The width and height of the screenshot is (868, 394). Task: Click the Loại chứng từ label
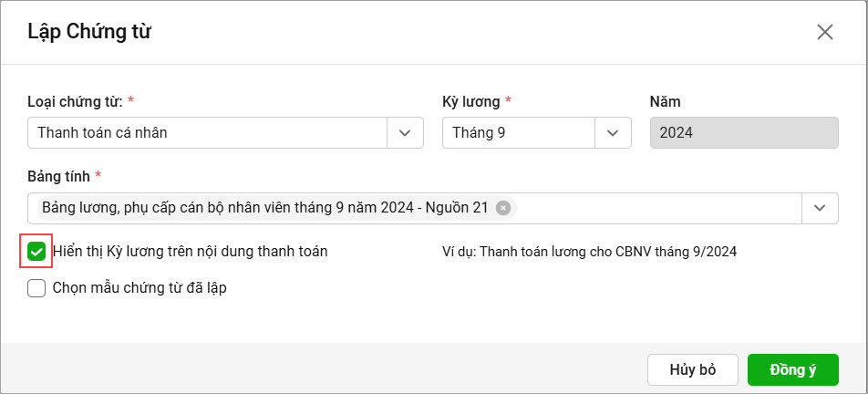(x=76, y=102)
